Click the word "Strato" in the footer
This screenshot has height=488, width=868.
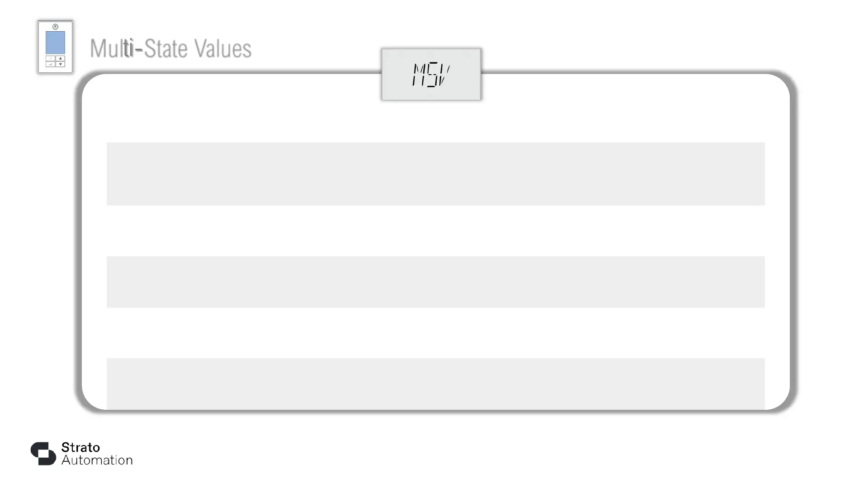(x=80, y=447)
